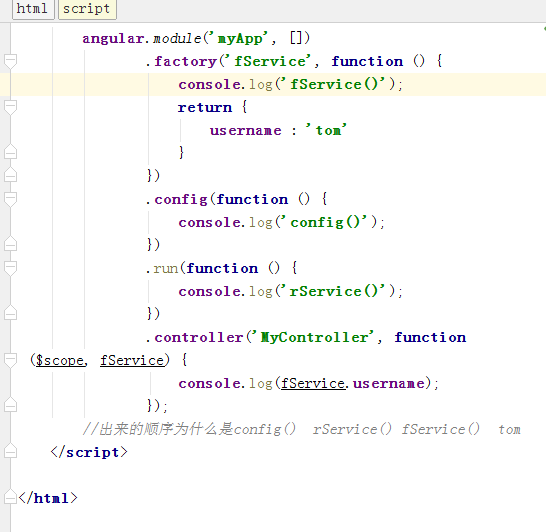This screenshot has height=532, width=546.
Task: Collapse fold at config closing brace
Action: pyautogui.click(x=10, y=244)
